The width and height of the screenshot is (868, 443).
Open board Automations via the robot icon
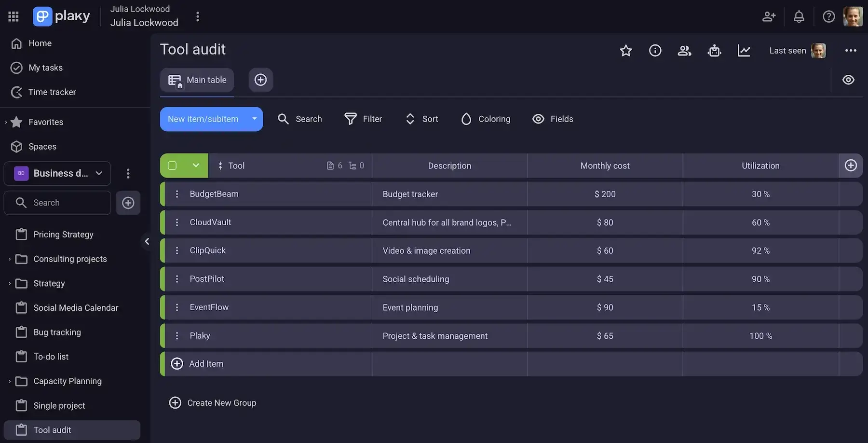click(x=714, y=50)
